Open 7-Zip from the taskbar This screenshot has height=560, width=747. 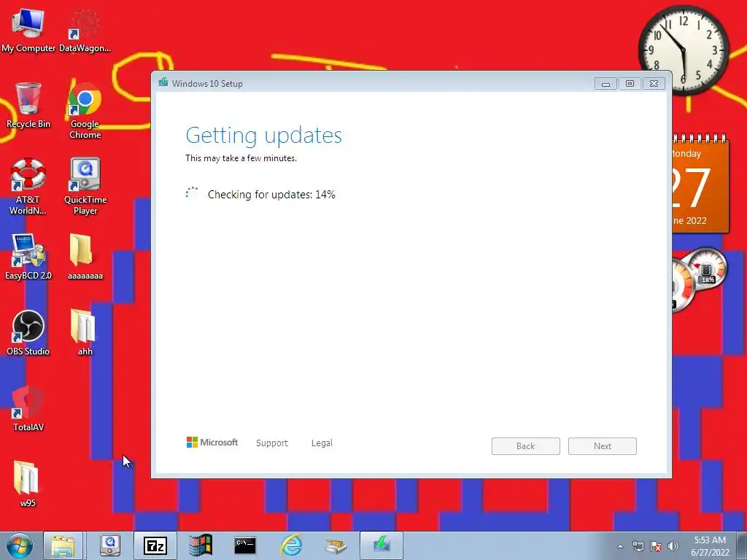155,545
